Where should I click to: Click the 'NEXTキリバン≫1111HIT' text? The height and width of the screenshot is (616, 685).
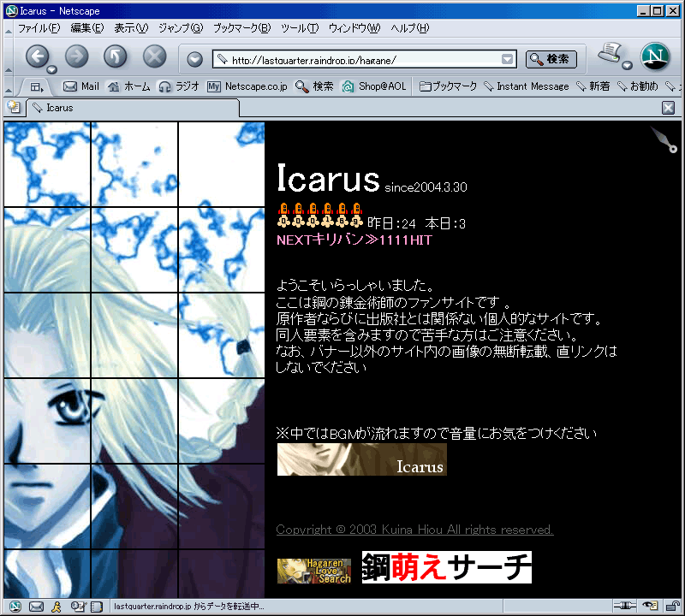pyautogui.click(x=354, y=240)
